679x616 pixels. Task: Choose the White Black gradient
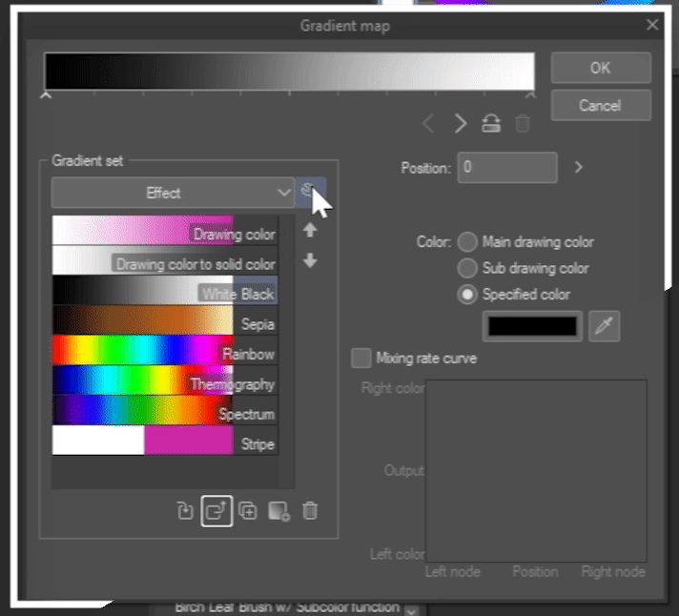click(x=165, y=290)
